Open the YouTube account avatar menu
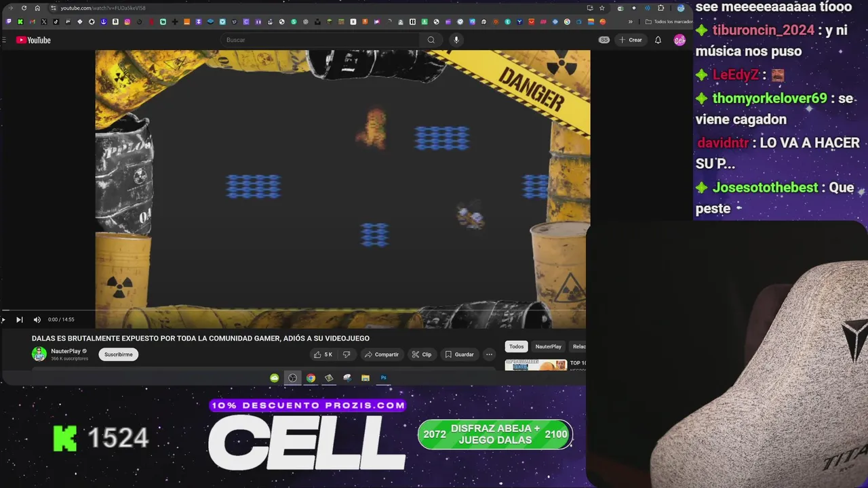The height and width of the screenshot is (488, 868). [x=679, y=40]
